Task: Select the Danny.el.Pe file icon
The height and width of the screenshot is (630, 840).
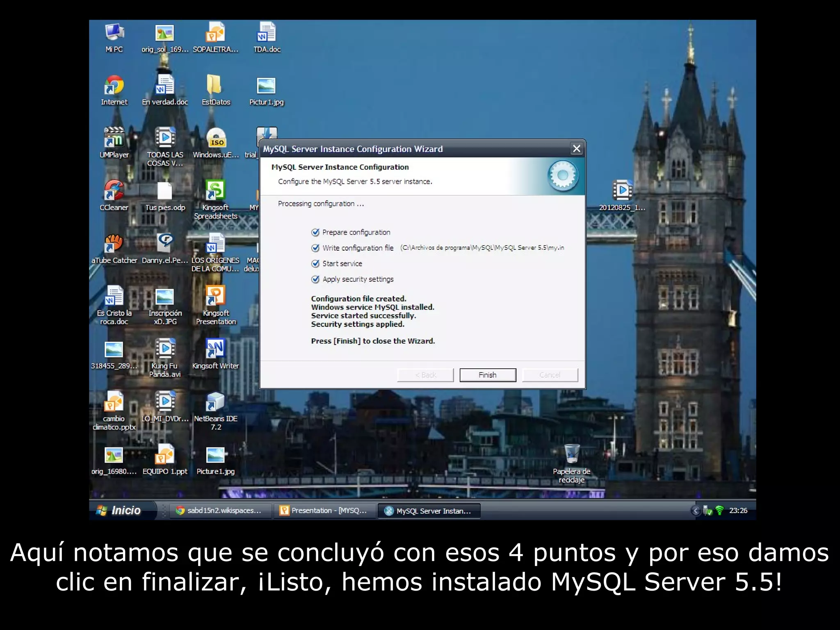Action: click(165, 249)
